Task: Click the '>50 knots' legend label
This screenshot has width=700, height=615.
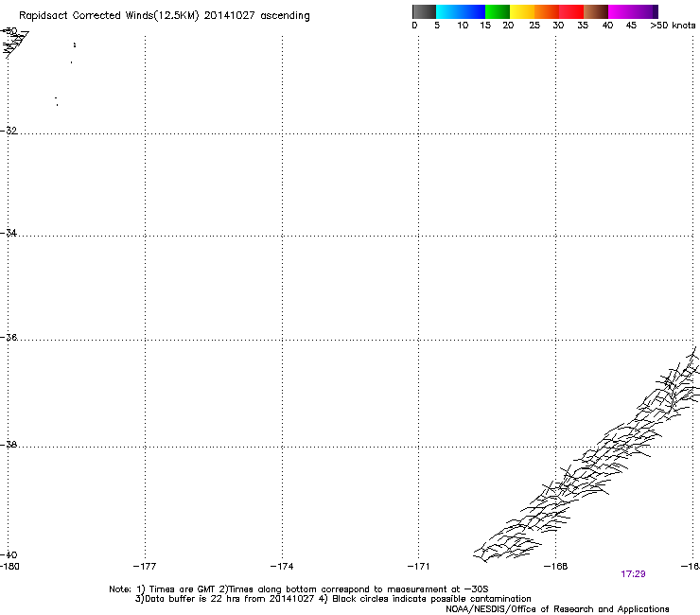Action: (673, 26)
